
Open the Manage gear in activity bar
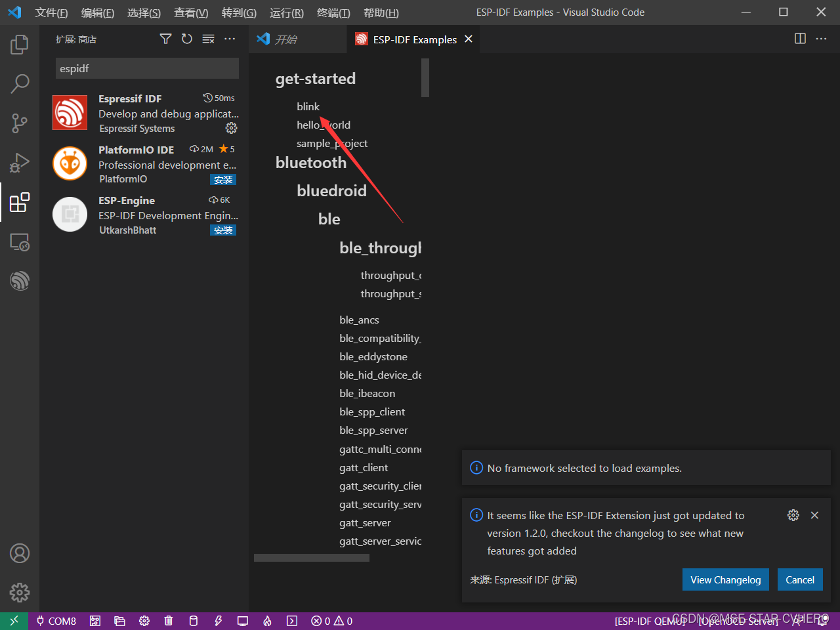20,593
